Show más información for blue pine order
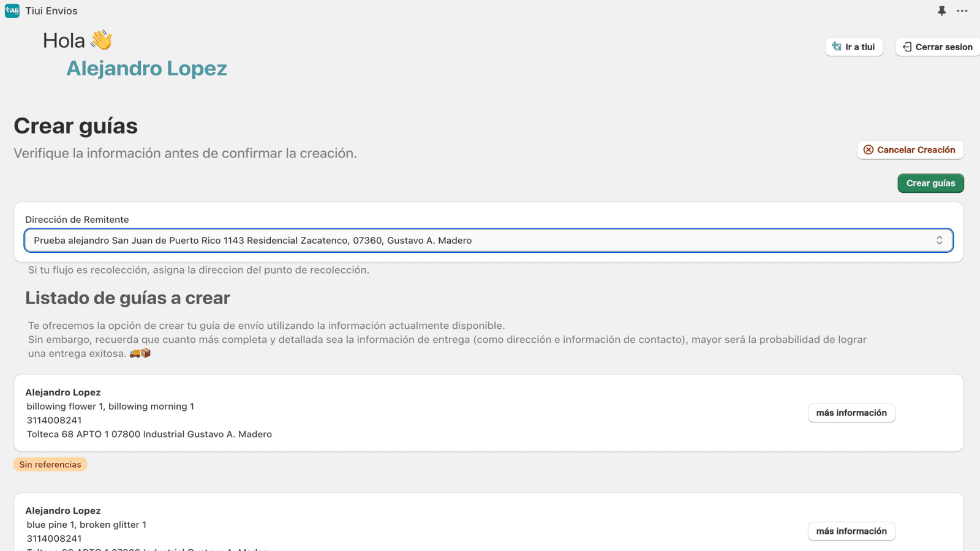This screenshot has height=551, width=980. [x=851, y=531]
